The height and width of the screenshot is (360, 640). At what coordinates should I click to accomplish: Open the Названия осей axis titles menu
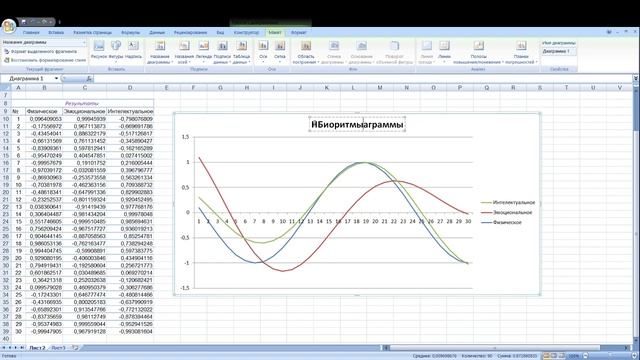point(184,52)
